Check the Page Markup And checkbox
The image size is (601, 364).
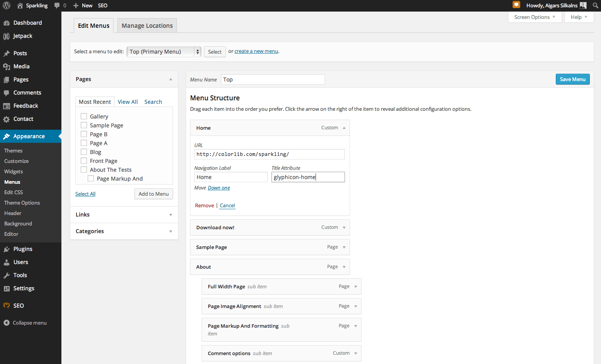pyautogui.click(x=91, y=178)
